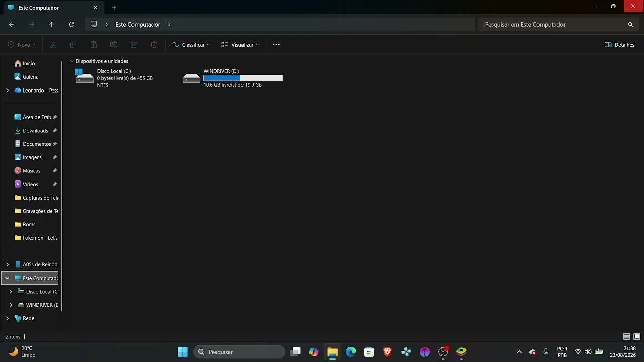Open Task View on the taskbar

click(x=296, y=352)
